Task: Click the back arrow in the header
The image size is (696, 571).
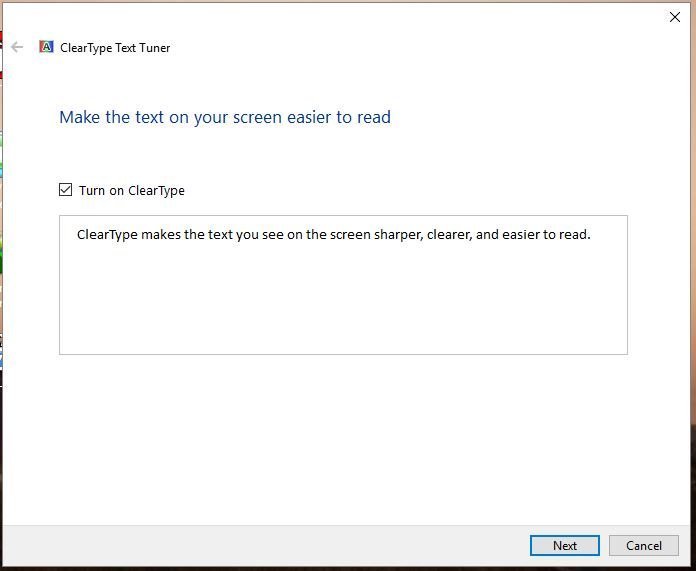Action: click(17, 47)
